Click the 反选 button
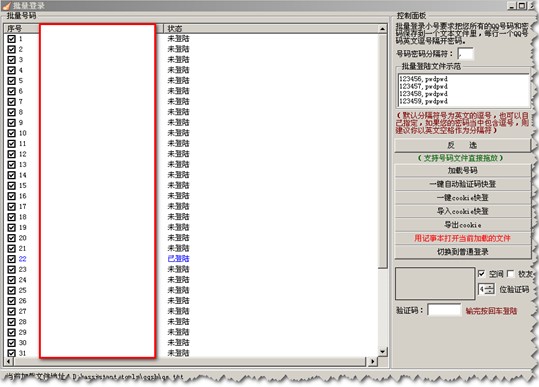 [462, 145]
